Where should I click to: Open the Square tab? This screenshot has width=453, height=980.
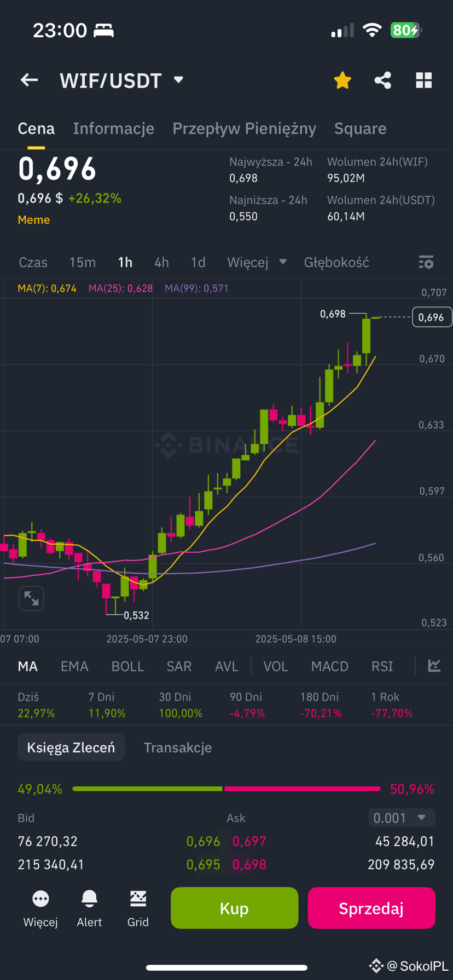361,129
